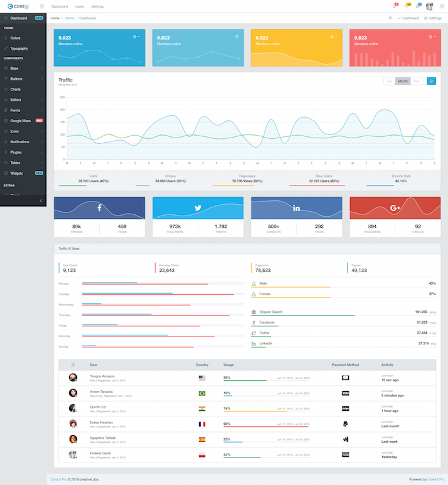Open Users in the top navigation
448x485 pixels.
[79, 6]
